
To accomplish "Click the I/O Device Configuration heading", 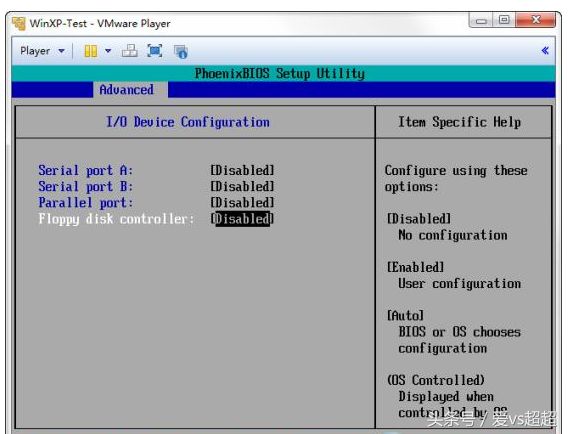I will (188, 122).
